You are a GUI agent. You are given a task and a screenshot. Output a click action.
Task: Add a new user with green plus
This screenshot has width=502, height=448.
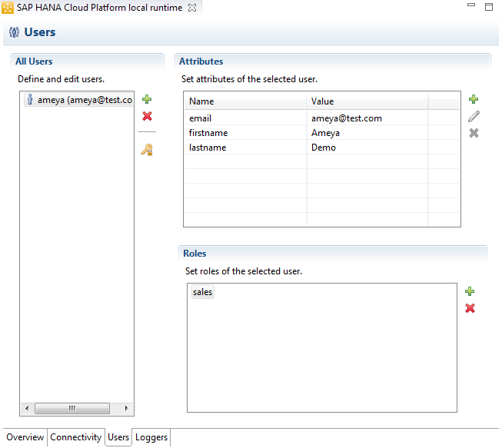(147, 99)
